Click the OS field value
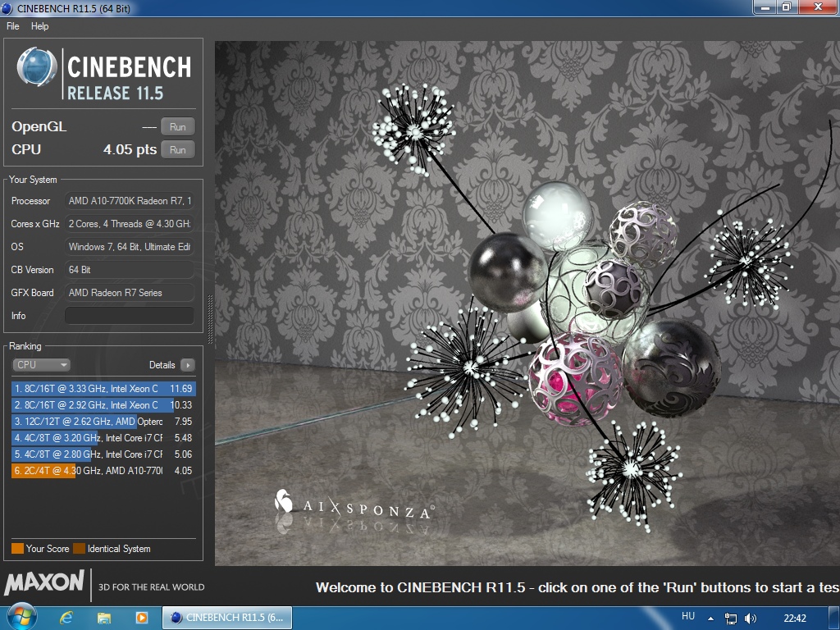840x630 pixels. 129,247
